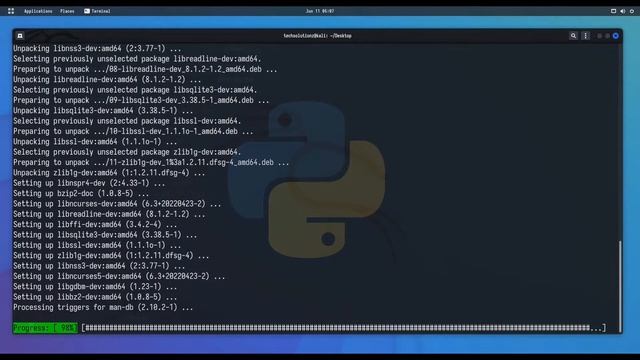Click line 'Unpacking libssl-dev:amd64 (1.1.1o-1)'
The image size is (640, 360).
[95, 142]
